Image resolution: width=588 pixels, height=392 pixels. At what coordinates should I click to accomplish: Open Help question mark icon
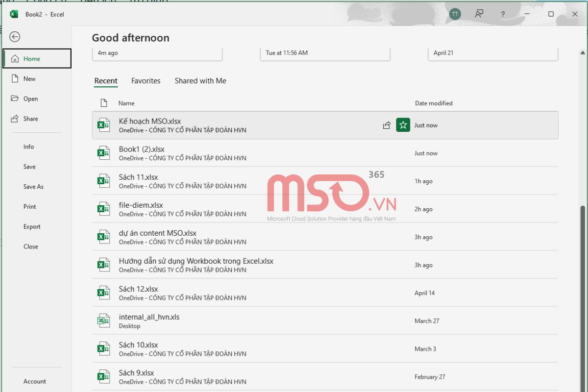pos(503,14)
